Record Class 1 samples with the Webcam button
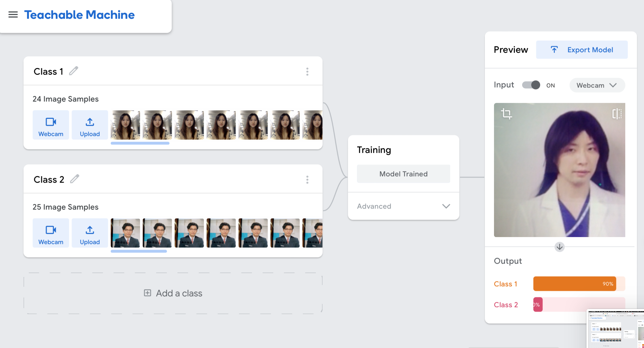Image resolution: width=644 pixels, height=348 pixels. [x=51, y=125]
